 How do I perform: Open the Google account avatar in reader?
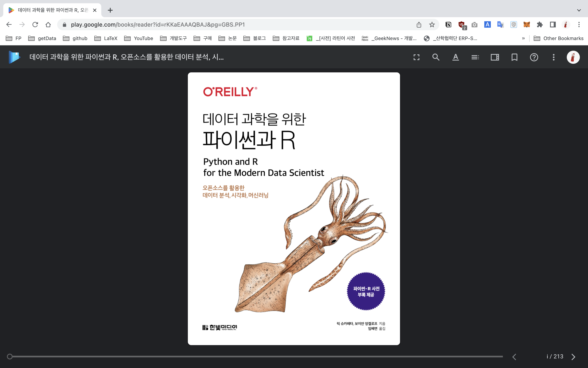tap(573, 57)
